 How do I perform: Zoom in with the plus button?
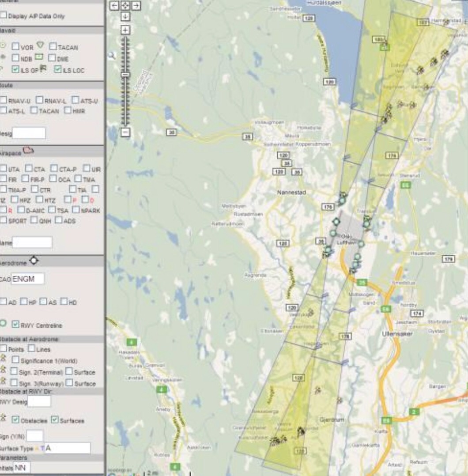pyautogui.click(x=125, y=30)
